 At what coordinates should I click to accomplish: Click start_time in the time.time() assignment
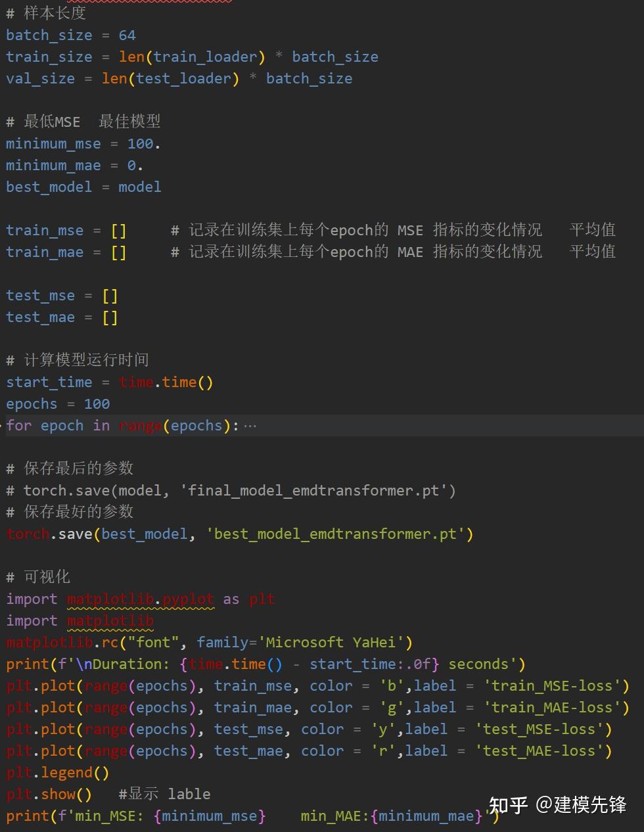coord(49,382)
